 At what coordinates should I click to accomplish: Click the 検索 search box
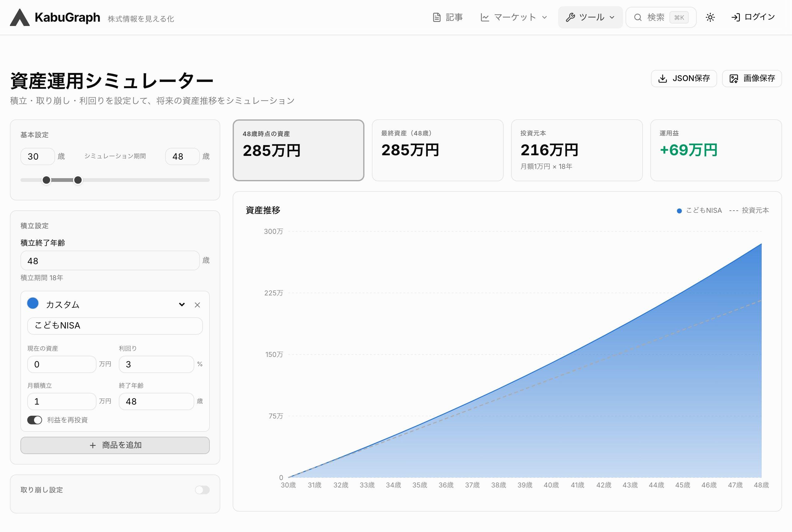(661, 17)
